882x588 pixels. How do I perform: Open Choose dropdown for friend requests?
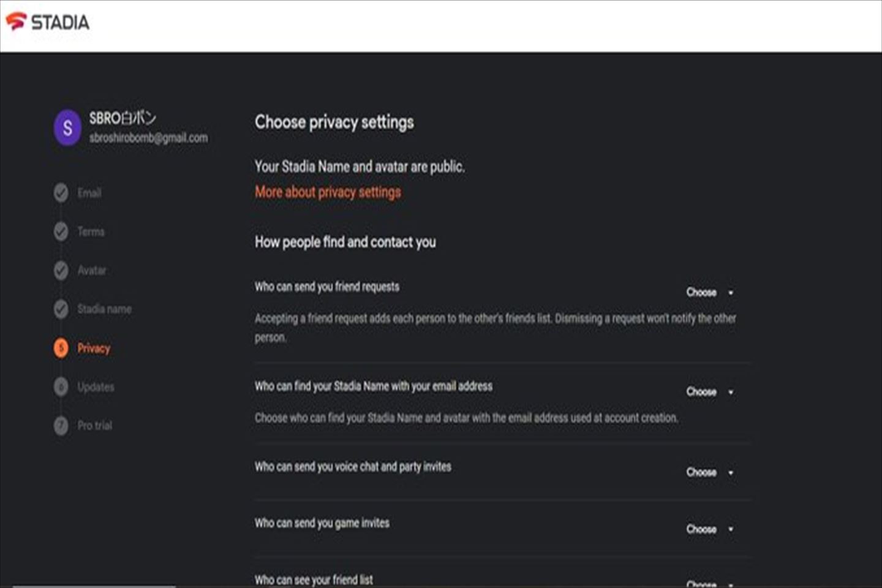[x=710, y=292]
